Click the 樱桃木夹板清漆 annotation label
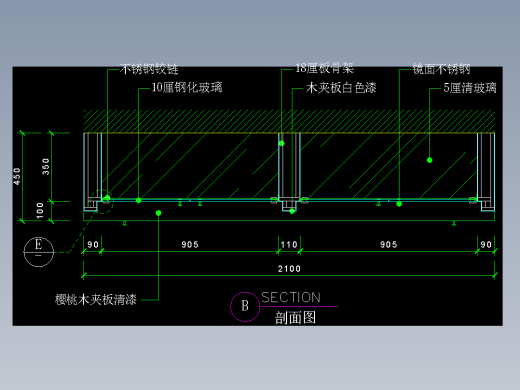 click(x=96, y=300)
